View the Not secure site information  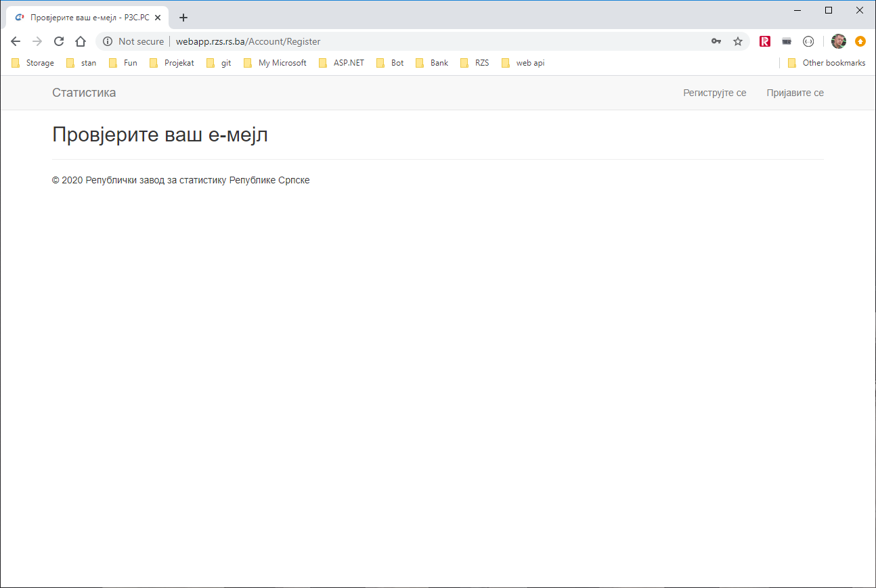click(133, 41)
